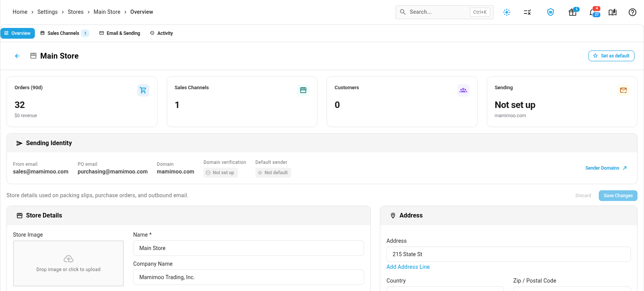
Task: Click the Set as default button
Action: (x=611, y=56)
